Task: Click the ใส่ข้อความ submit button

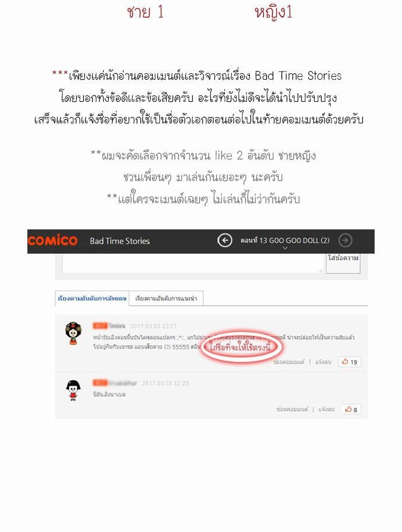Action: click(343, 263)
